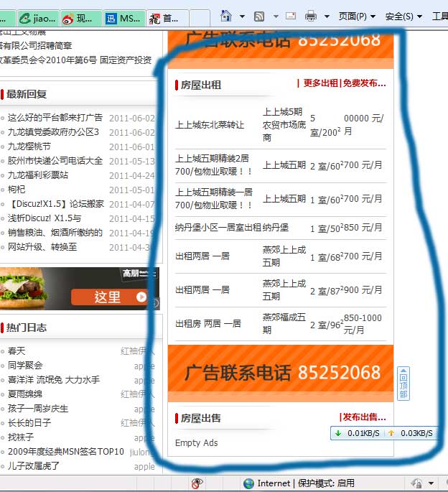Click the 回顶部 back-to-top icon
This screenshot has height=492, width=448.
click(x=403, y=383)
